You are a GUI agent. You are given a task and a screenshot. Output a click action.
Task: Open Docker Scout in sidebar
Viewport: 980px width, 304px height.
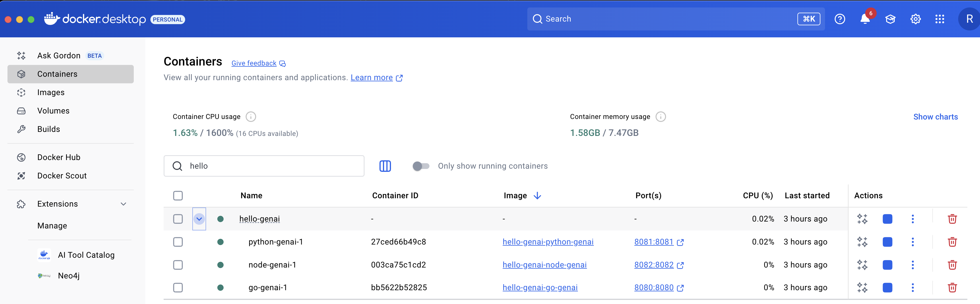click(x=70, y=176)
